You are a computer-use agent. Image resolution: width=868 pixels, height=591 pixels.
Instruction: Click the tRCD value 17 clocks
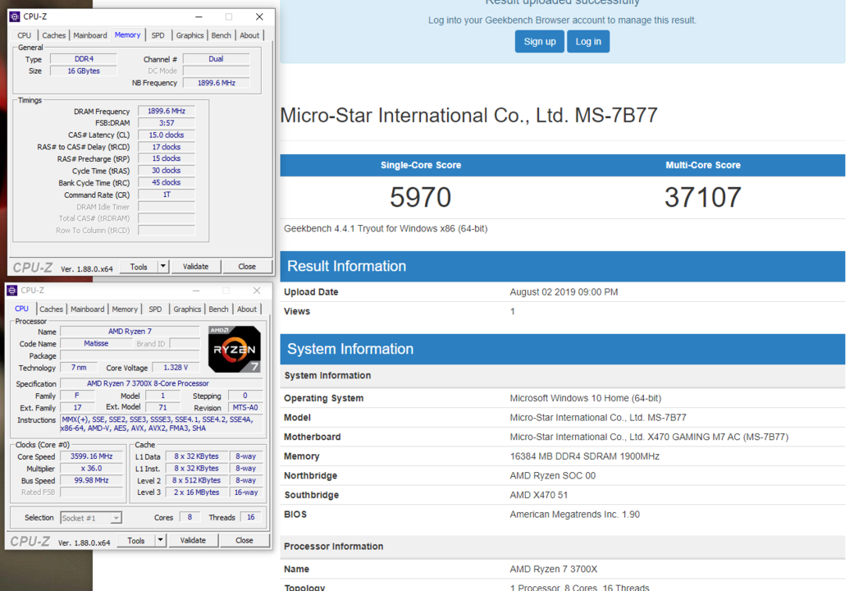click(166, 147)
